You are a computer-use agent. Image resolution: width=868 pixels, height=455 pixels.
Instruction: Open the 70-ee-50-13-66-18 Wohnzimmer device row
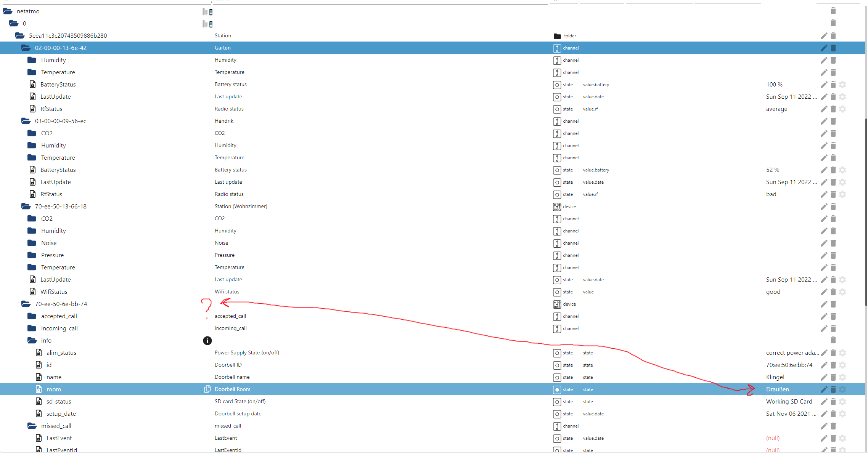click(61, 207)
